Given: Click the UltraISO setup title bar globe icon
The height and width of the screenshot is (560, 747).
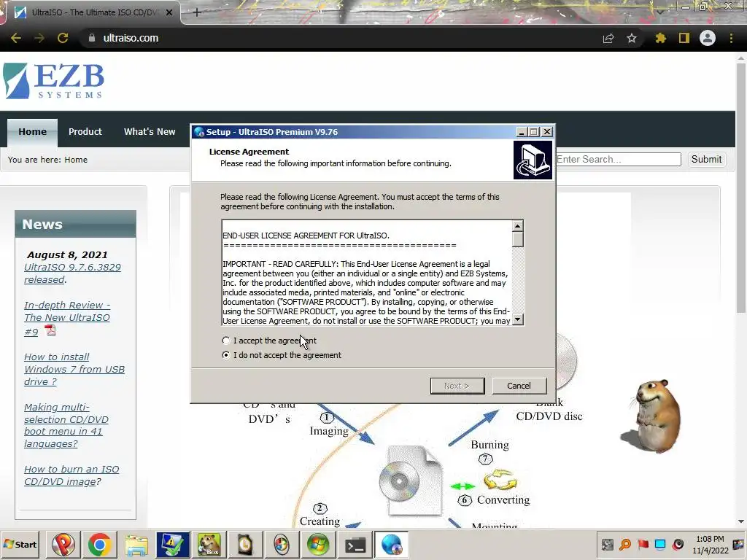Looking at the screenshot, I should (199, 132).
